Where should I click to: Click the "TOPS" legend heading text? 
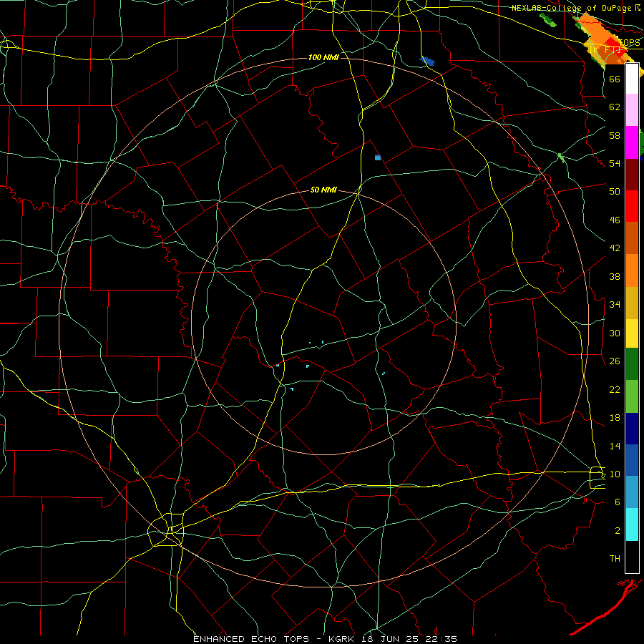(630, 43)
